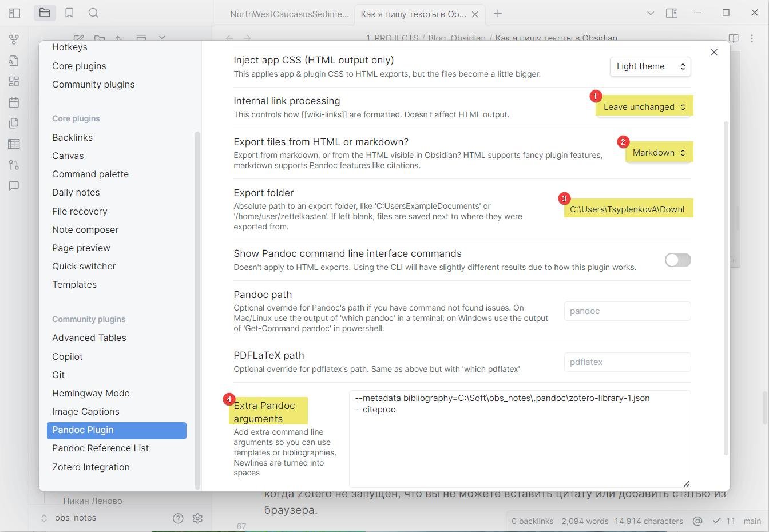Image resolution: width=769 pixels, height=532 pixels.
Task: Open the Markdown export format dropdown
Action: tap(659, 153)
